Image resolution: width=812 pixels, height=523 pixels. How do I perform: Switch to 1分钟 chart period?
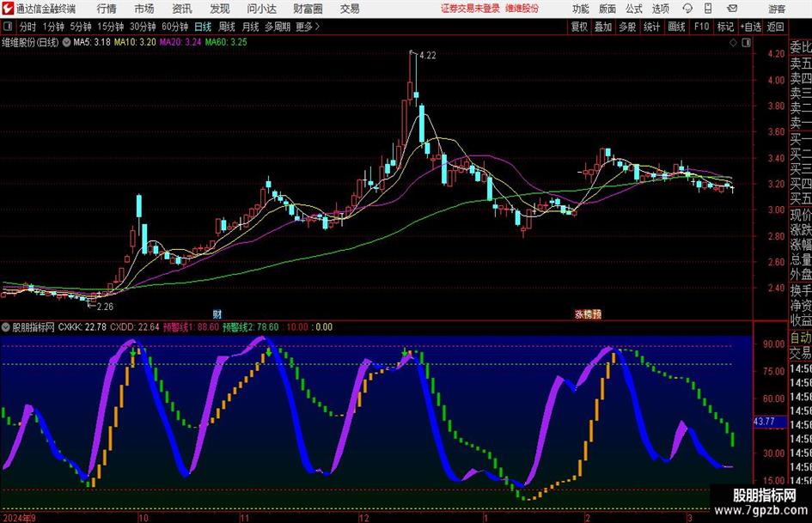click(x=52, y=27)
